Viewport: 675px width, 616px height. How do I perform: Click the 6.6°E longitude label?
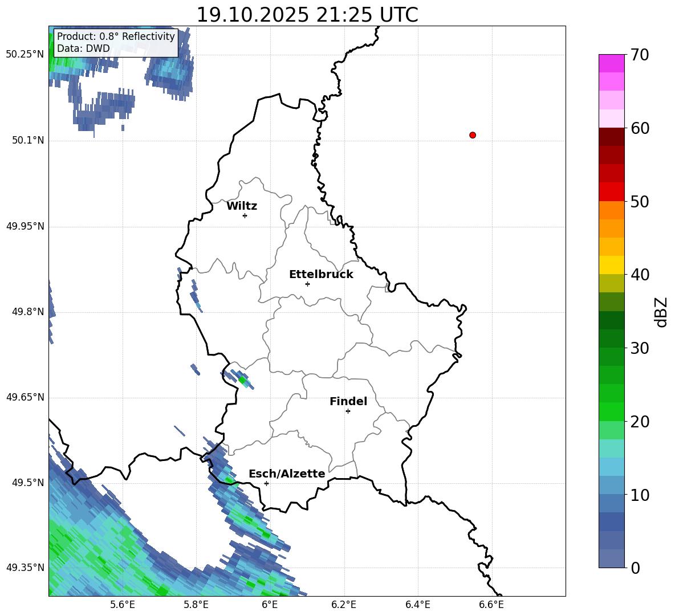(x=491, y=605)
